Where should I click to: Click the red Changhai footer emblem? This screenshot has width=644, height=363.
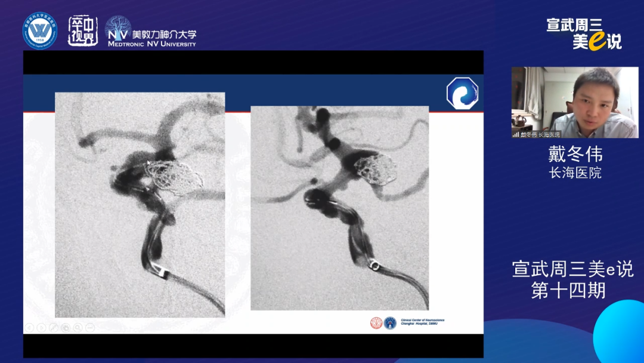coord(376,323)
